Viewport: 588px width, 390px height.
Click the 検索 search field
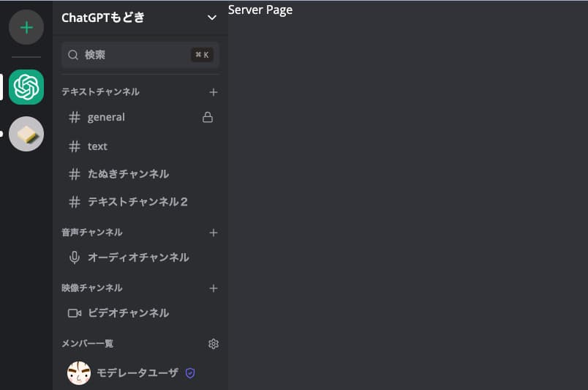pos(132,55)
